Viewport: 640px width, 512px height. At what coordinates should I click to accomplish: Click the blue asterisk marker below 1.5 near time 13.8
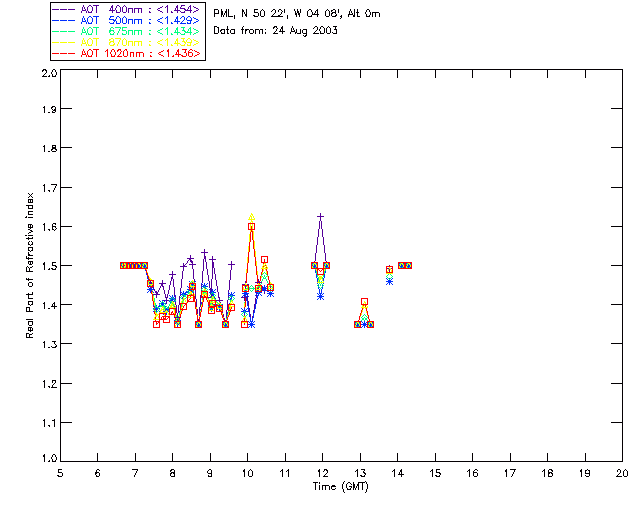[x=389, y=281]
